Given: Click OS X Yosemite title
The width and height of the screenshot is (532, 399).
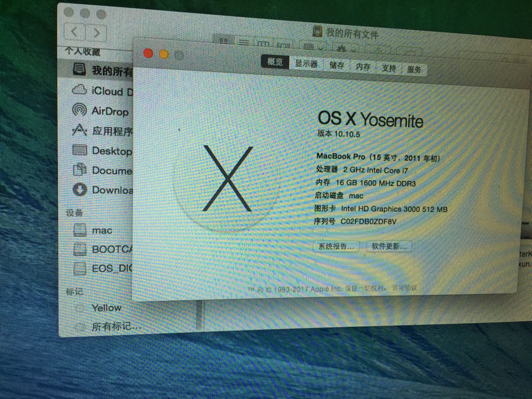Looking at the screenshot, I should coord(370,119).
